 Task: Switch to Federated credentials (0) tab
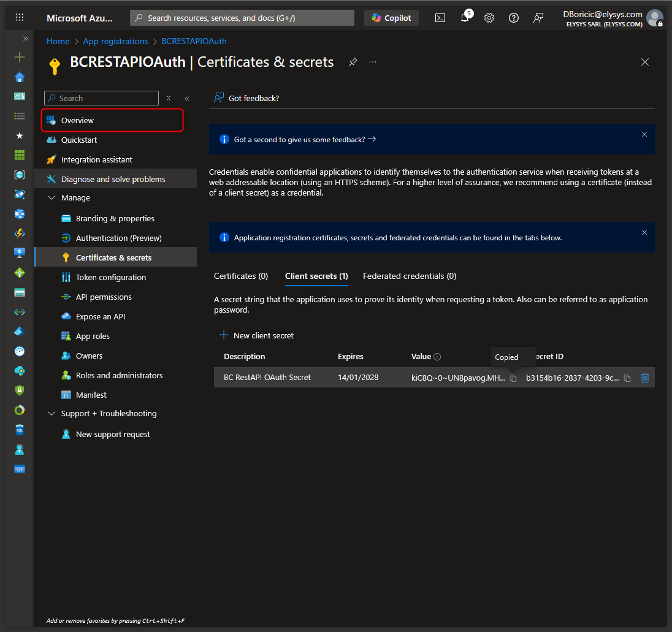pyautogui.click(x=410, y=276)
